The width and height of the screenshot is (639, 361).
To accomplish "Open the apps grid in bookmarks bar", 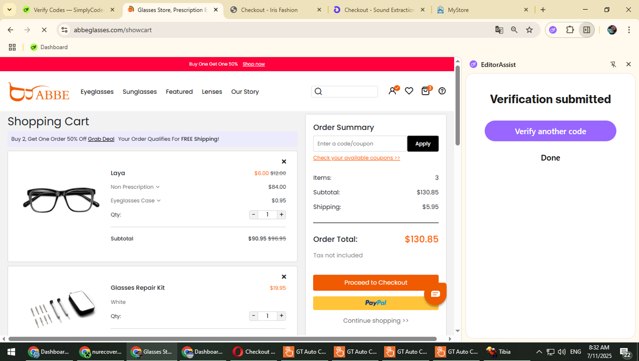I will click(12, 47).
